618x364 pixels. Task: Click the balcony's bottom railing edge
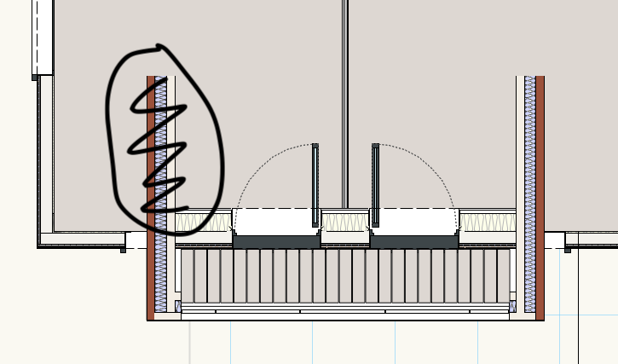click(345, 314)
